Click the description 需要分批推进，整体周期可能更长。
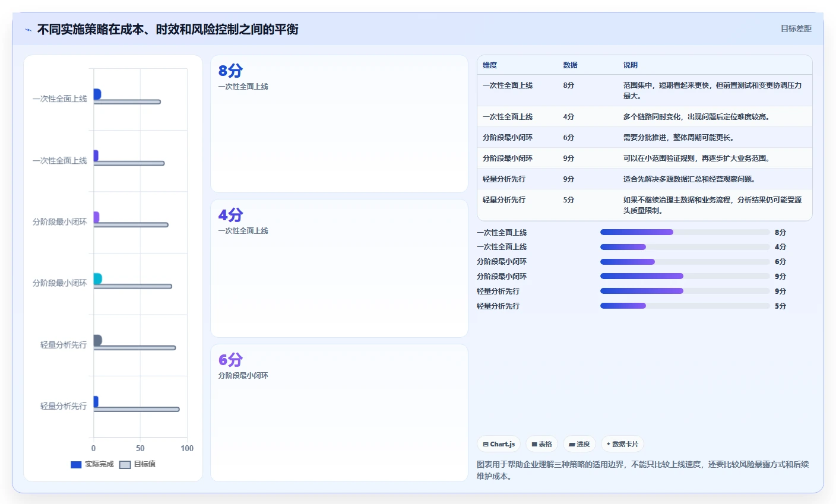Screen dimensions: 836x504 679,138
